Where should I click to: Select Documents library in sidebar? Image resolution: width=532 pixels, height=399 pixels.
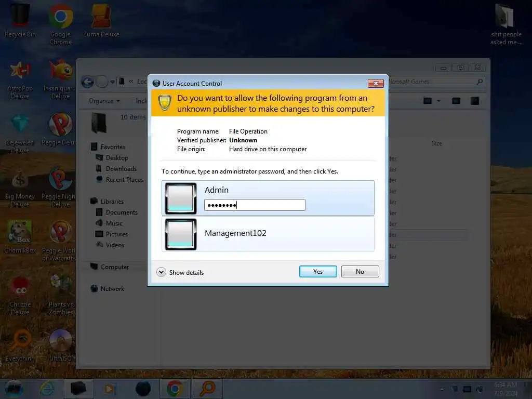click(117, 212)
